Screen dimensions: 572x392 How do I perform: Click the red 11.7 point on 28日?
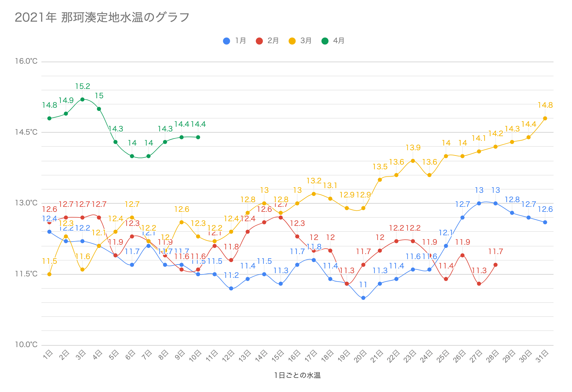point(496,265)
